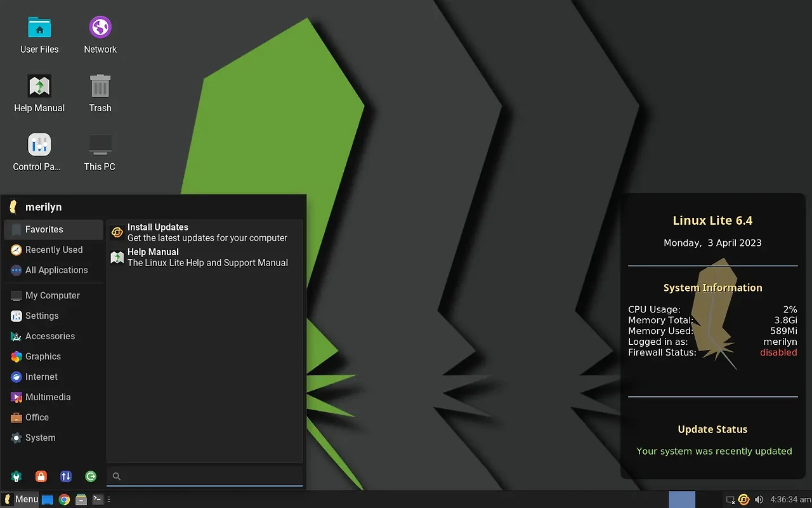Open the My Computer category

(53, 295)
